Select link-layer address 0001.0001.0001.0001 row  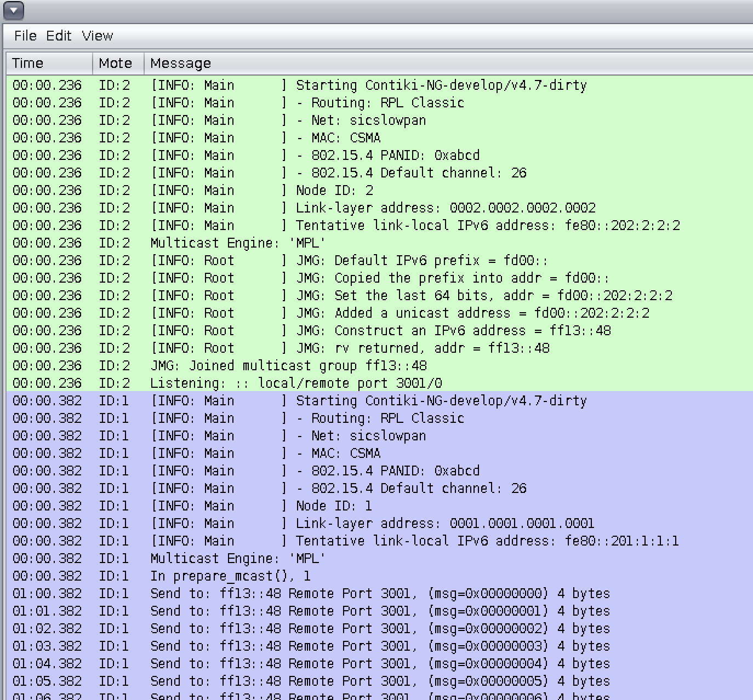point(380,523)
